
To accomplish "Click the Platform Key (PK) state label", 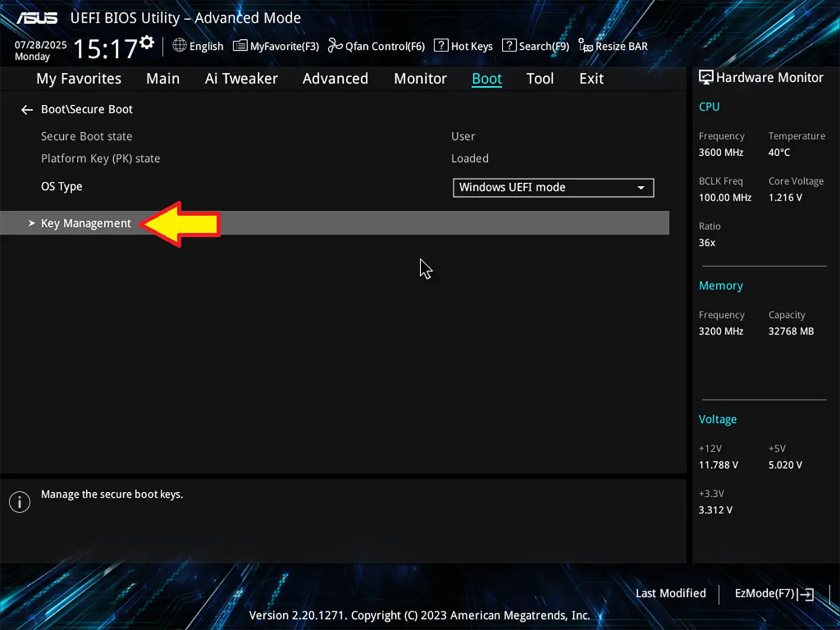I will 101,159.
